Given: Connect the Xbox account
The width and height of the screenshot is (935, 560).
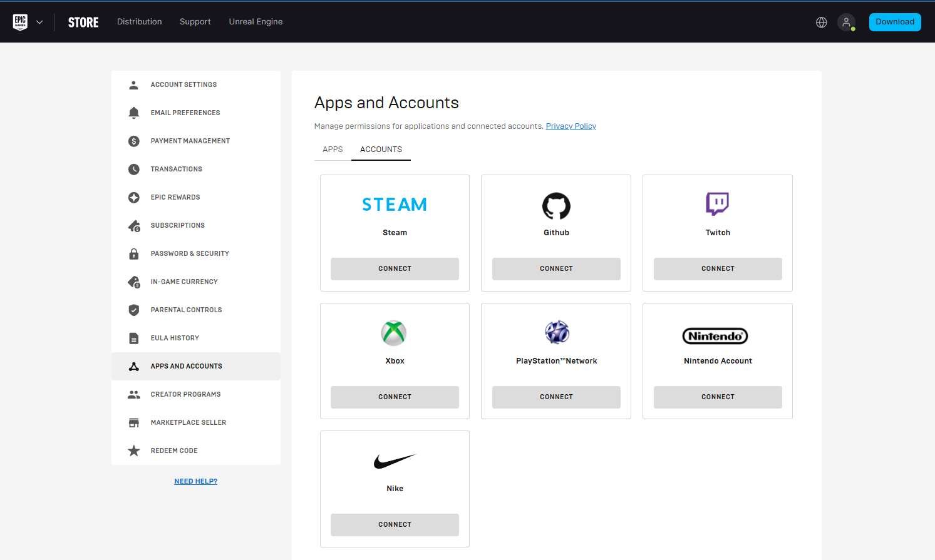Looking at the screenshot, I should 395,397.
